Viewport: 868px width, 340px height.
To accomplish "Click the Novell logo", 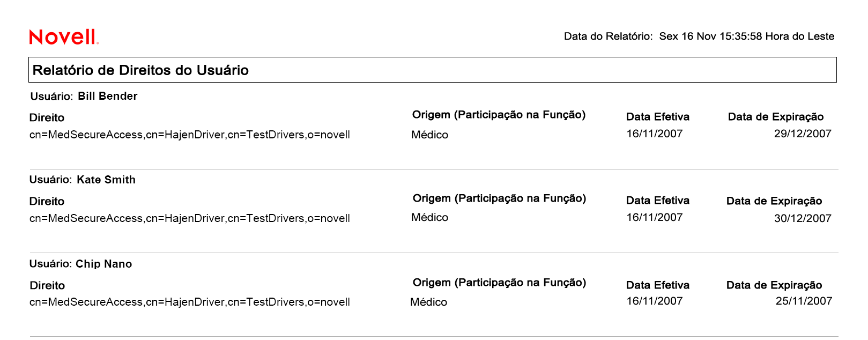I will [64, 37].
